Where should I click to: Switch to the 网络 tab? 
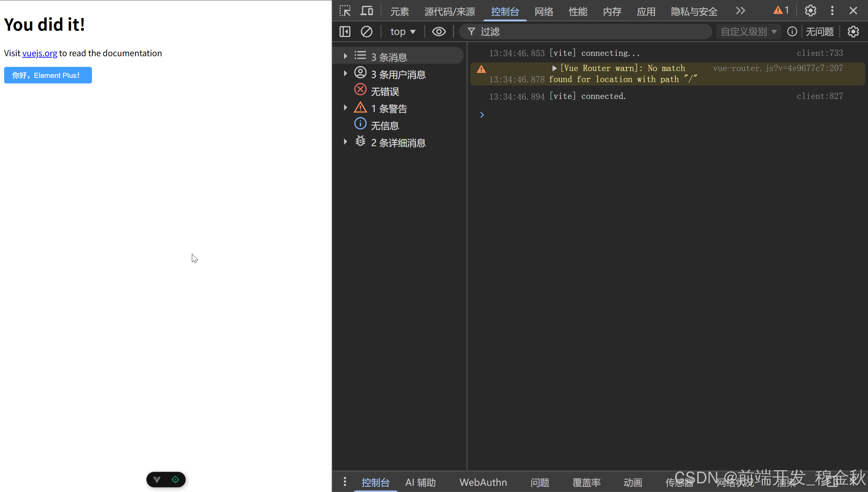click(x=544, y=12)
